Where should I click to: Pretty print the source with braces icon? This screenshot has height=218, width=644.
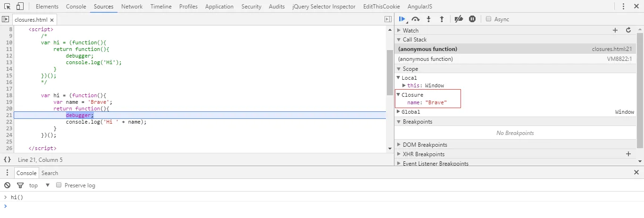point(8,160)
